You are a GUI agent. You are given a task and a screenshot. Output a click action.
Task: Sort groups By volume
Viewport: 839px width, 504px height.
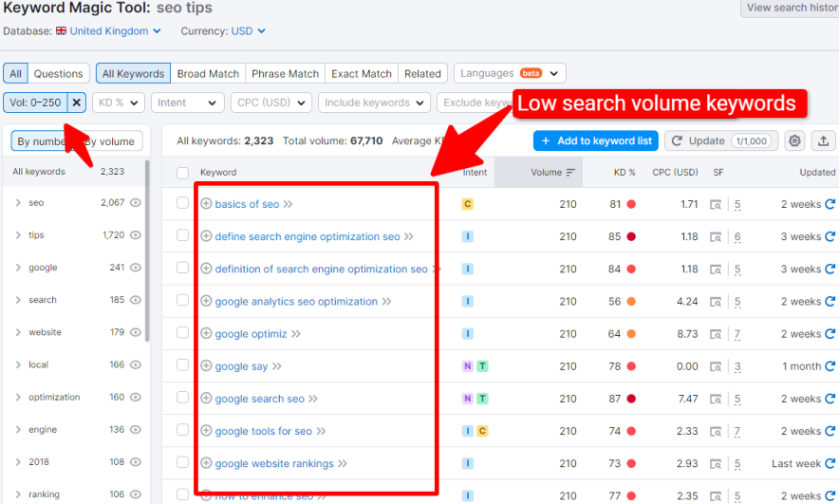tap(110, 141)
